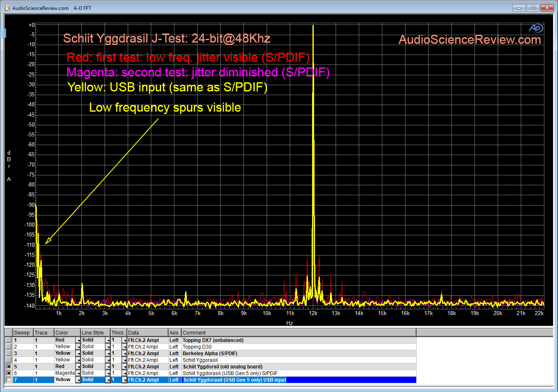Click Left axis cell in sweep 5
Image resolution: width=558 pixels, height=392 pixels.
(174, 367)
